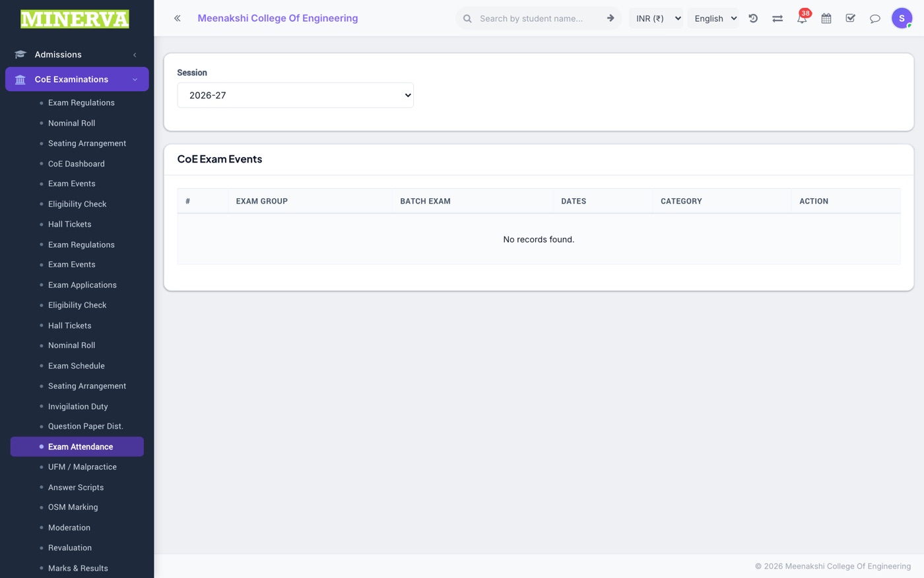The height and width of the screenshot is (578, 924).
Task: Open Invigilation Duty
Action: [x=77, y=406]
